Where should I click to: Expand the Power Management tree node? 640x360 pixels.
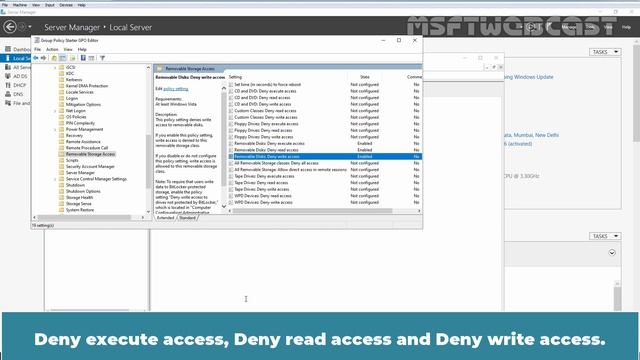[56, 129]
